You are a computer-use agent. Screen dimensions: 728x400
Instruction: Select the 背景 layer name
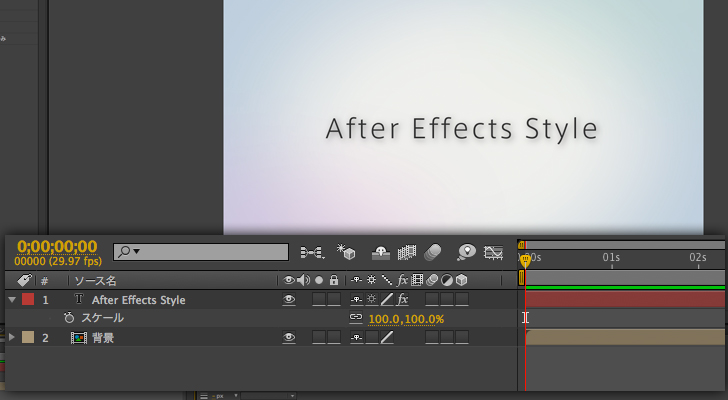103,338
